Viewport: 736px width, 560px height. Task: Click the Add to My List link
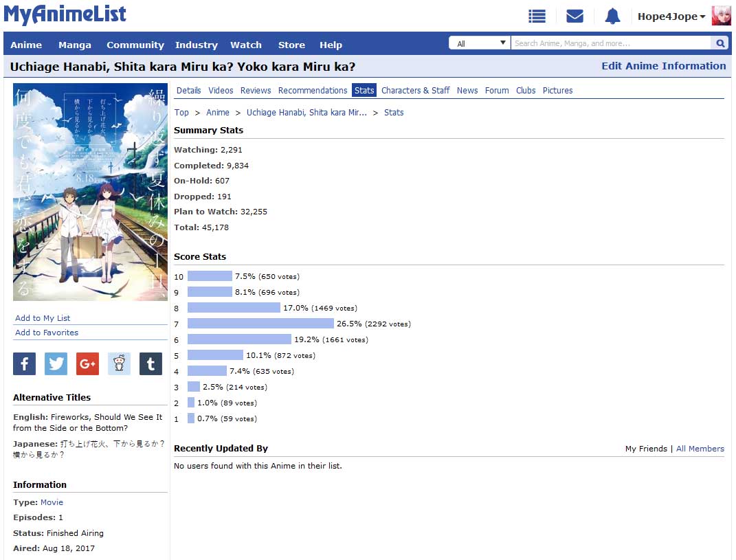(x=43, y=318)
